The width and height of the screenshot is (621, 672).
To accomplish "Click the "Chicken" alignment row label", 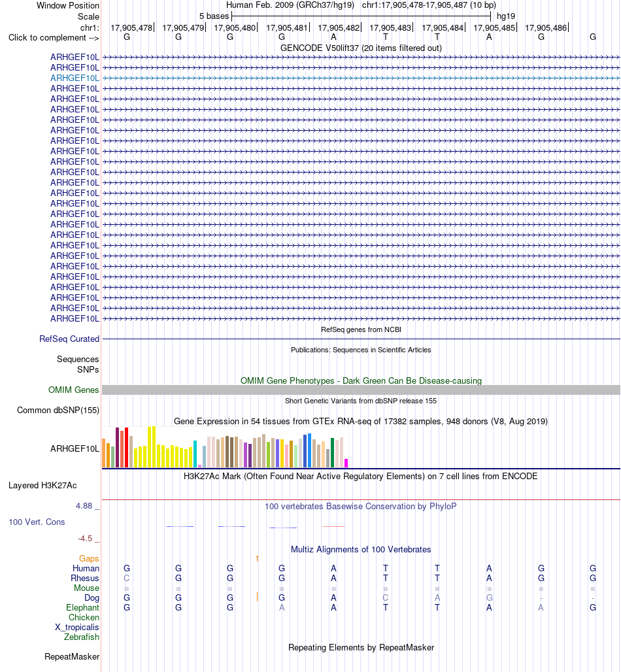I will click(x=84, y=618).
